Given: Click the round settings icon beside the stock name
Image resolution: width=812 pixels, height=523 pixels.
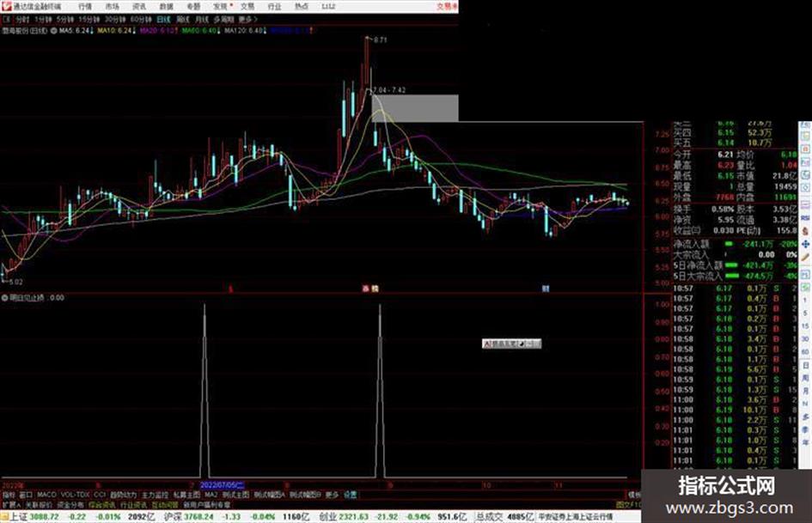Looking at the screenshot, I should click(x=53, y=31).
